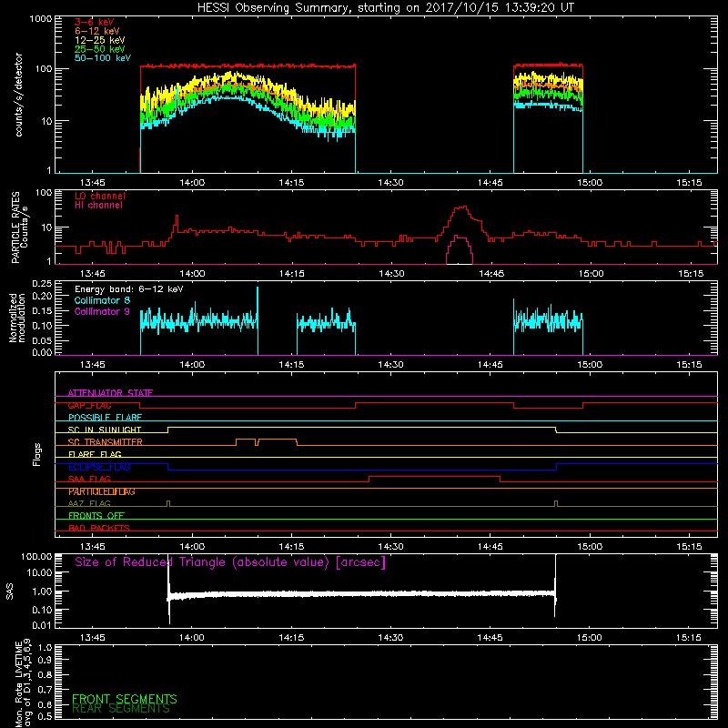This screenshot has width=728, height=728.
Task: Click the 100.00 tick on SAS axis
Action: coord(36,556)
